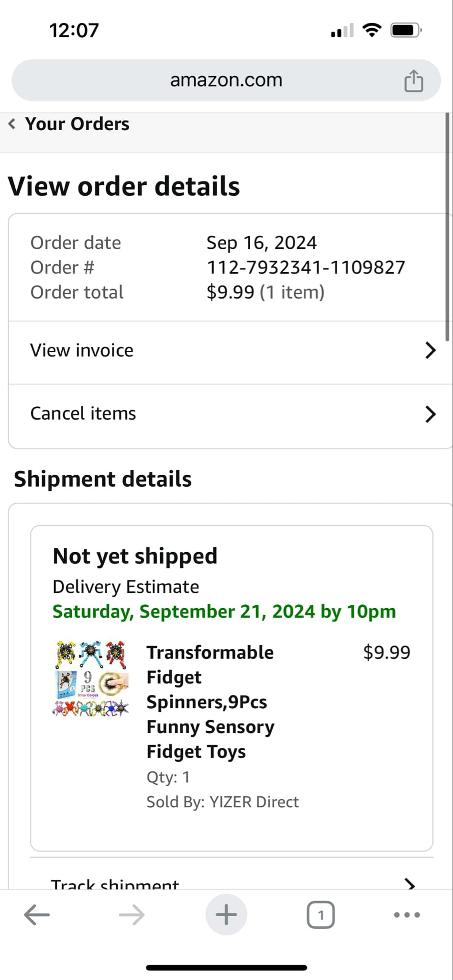
Task: Open the three-dot browser menu
Action: [407, 915]
